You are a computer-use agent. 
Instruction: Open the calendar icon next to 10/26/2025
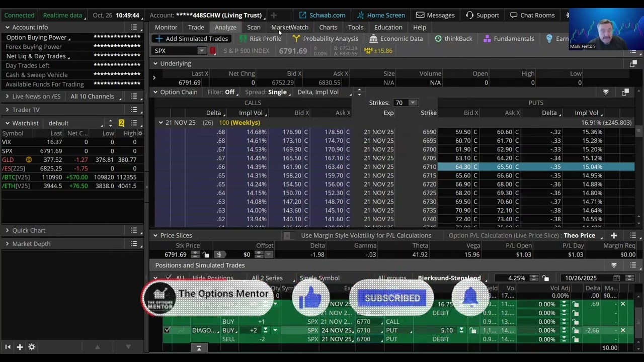[x=616, y=278]
